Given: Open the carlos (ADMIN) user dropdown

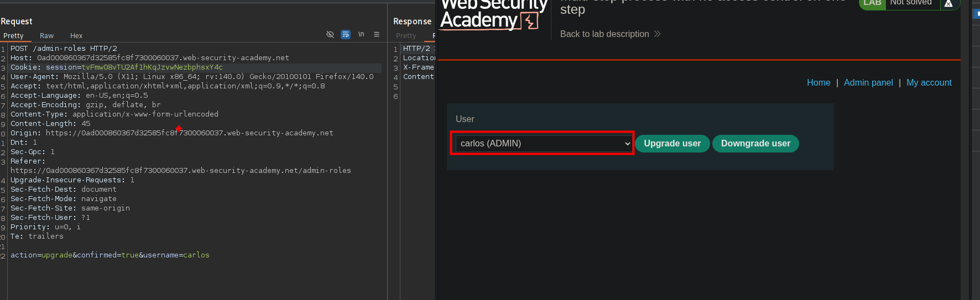Looking at the screenshot, I should point(543,144).
